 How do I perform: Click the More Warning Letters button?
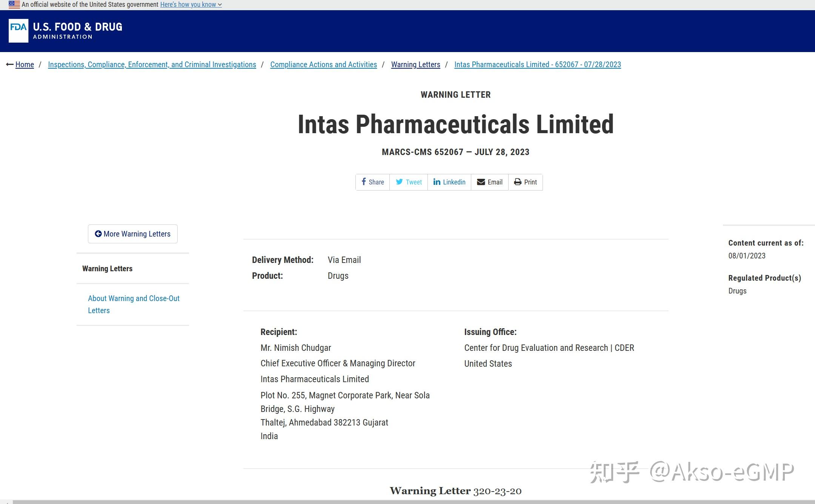132,234
